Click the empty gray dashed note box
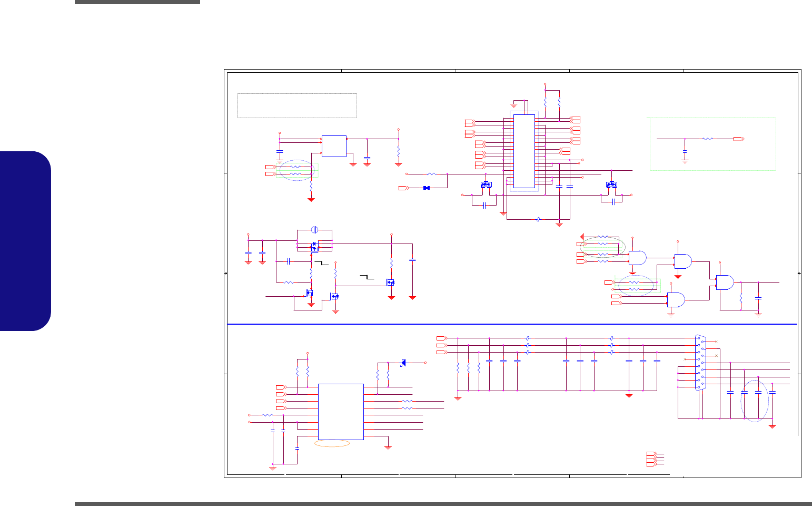 coord(297,105)
